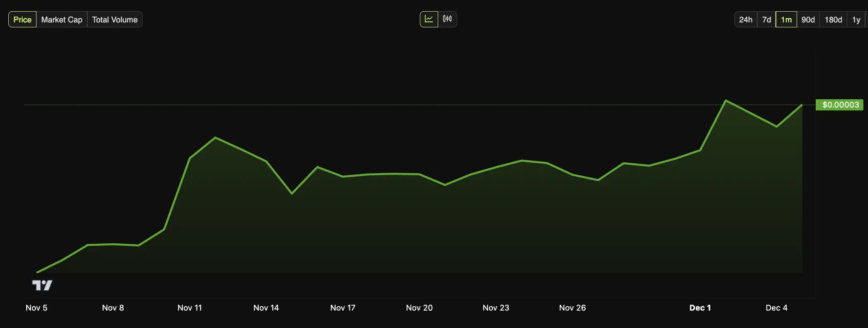Click the Dec 1 date label
This screenshot has width=868, height=328.
pyautogui.click(x=700, y=308)
